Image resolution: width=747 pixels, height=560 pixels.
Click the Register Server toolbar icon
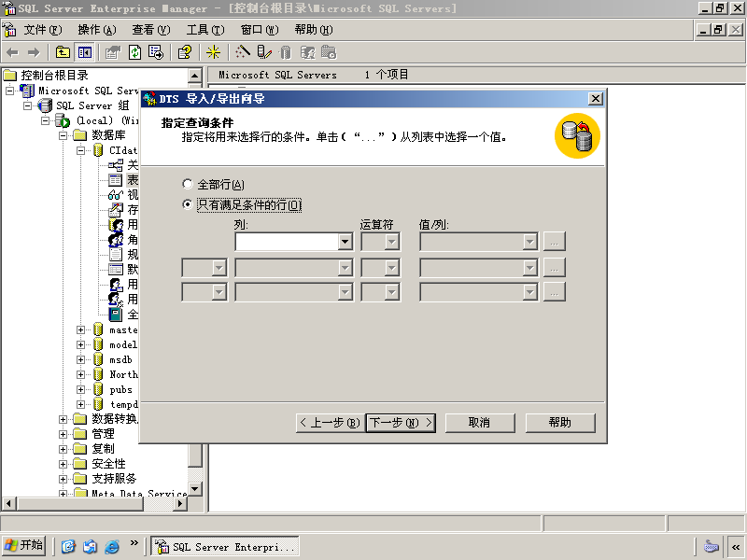tap(263, 52)
